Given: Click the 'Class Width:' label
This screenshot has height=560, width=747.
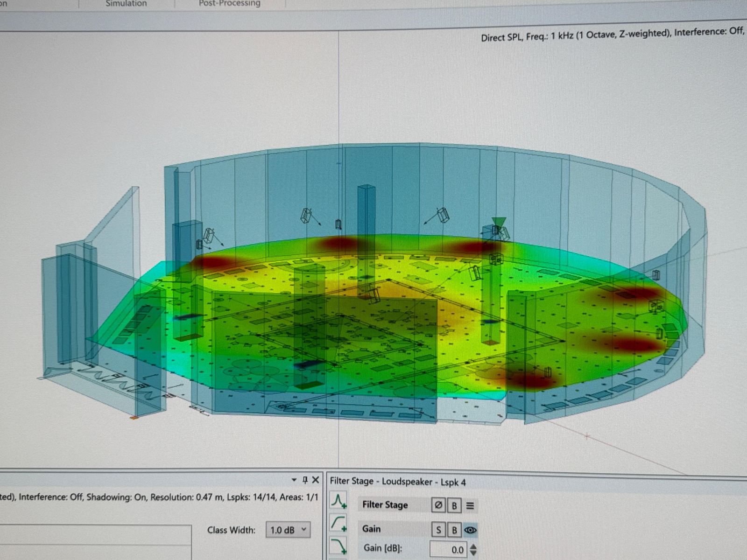Looking at the screenshot, I should coord(231,530).
